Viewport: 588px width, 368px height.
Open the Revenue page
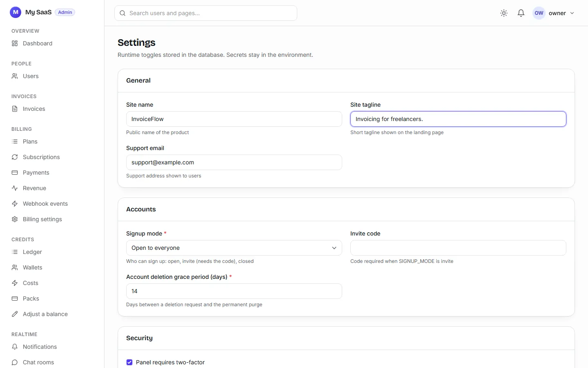(52, 188)
